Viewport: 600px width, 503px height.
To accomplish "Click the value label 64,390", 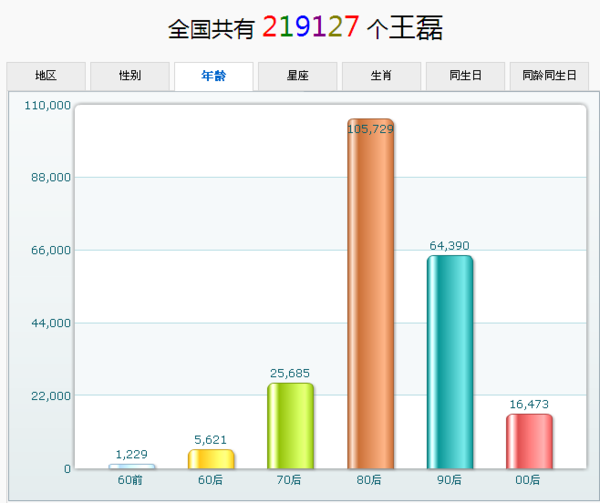I will coord(450,246).
